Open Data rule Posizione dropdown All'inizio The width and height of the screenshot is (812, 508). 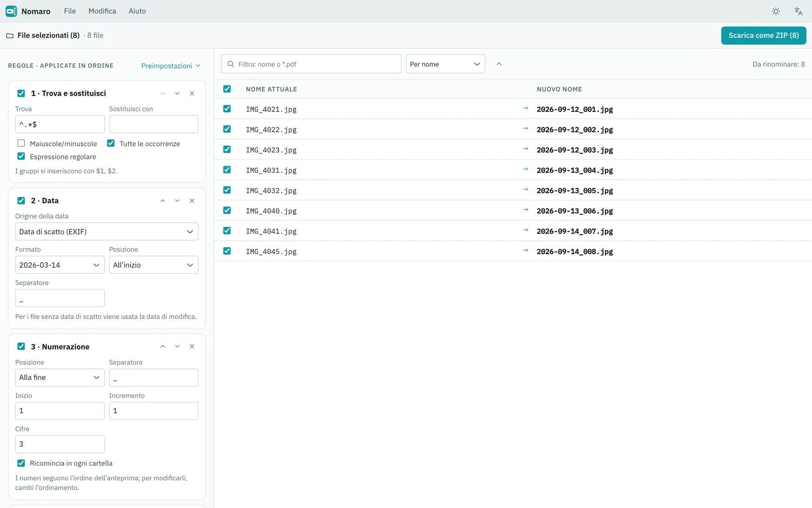(154, 265)
